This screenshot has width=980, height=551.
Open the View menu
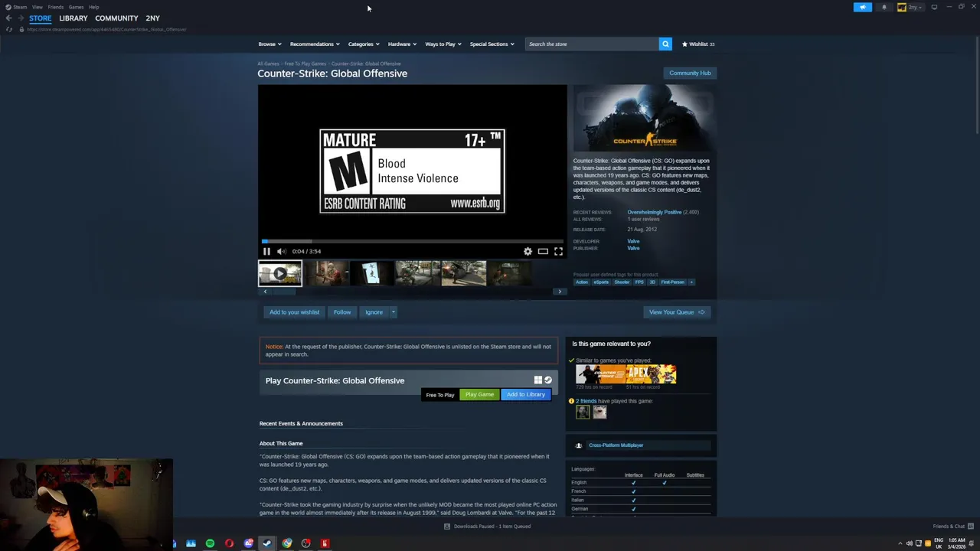[37, 7]
